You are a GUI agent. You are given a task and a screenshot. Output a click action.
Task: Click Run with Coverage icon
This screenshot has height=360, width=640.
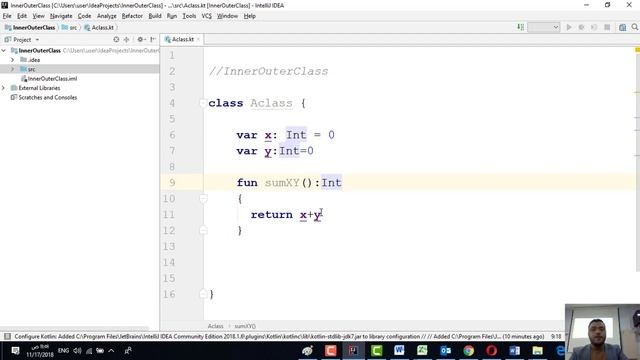(x=594, y=27)
